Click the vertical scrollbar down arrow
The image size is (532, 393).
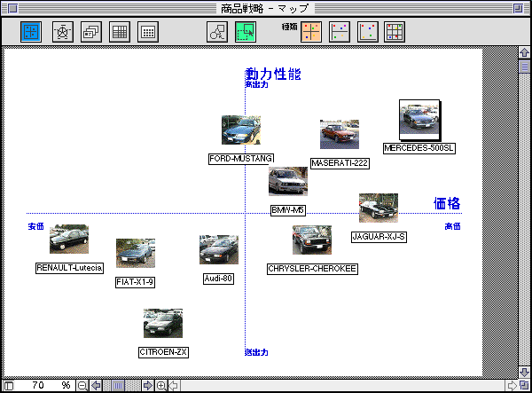[524, 372]
